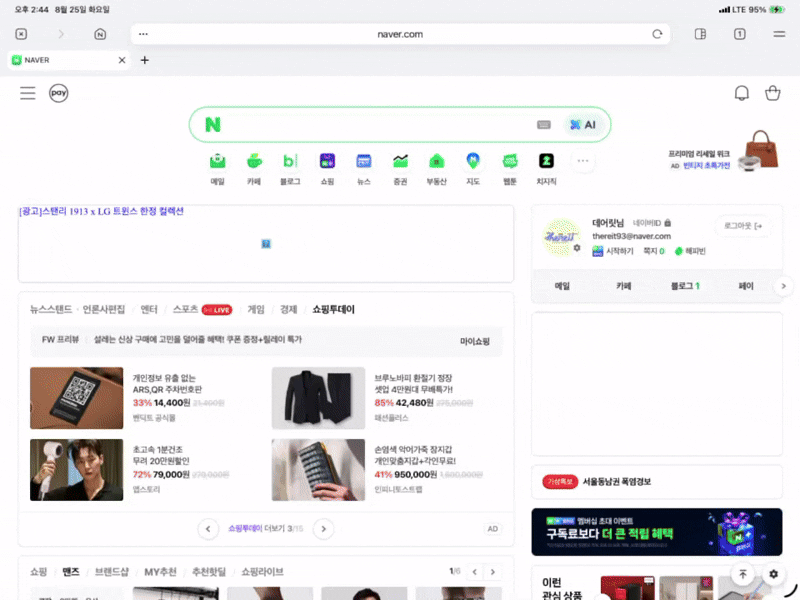Expand more profile services with chevron

click(x=784, y=286)
